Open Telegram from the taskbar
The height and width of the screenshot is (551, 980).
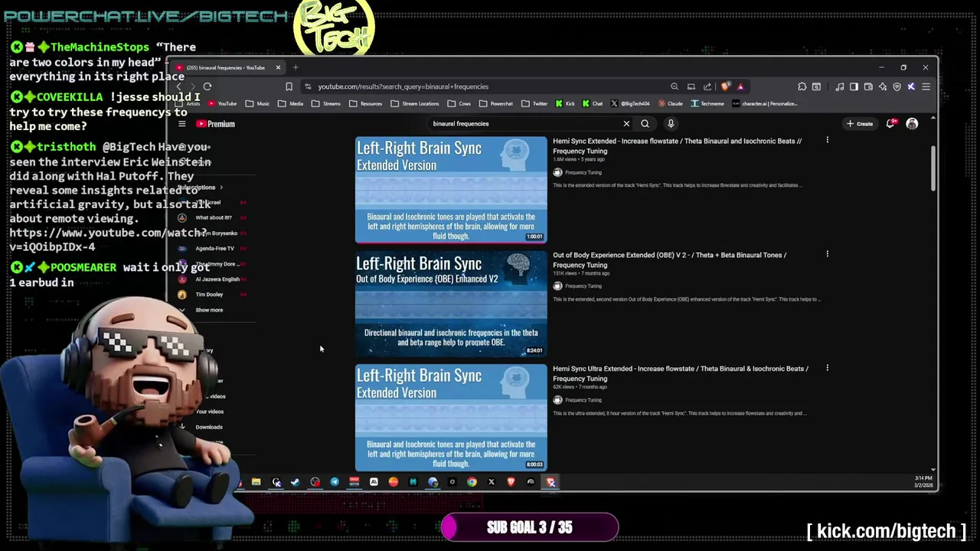coord(335,482)
